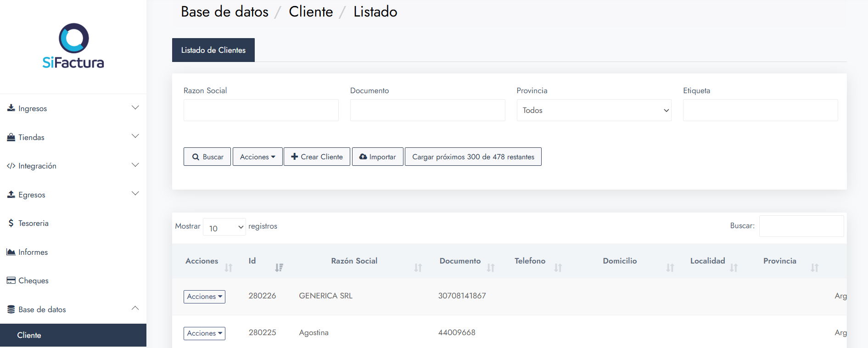The height and width of the screenshot is (348, 868).
Task: Open Acciones dropdown for GENERICA SRL row
Action: point(204,297)
